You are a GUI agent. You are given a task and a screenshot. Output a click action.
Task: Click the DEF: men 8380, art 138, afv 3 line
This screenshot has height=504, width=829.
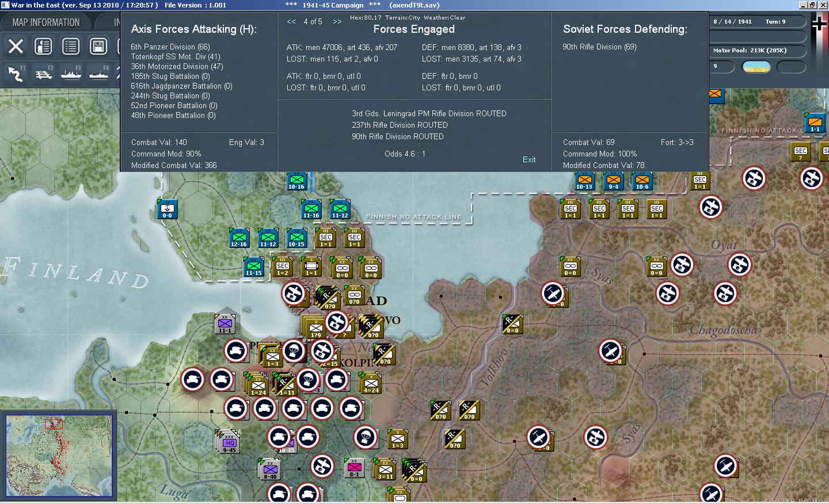[472, 47]
